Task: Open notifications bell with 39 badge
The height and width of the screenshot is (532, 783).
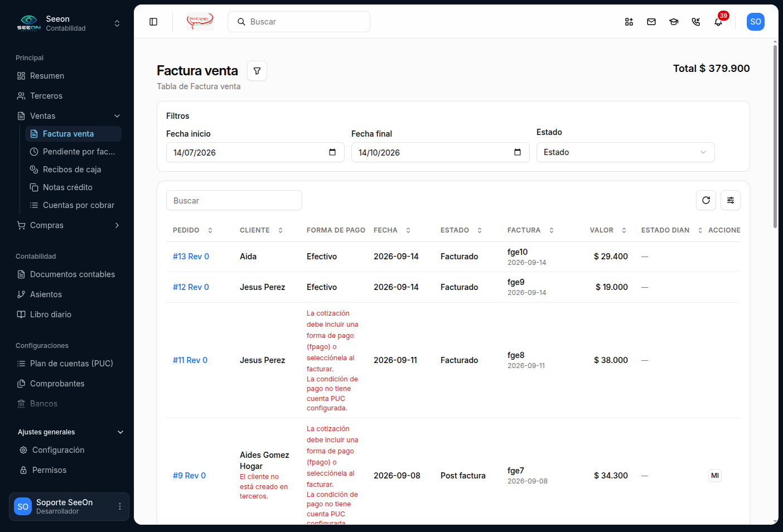Action: pos(718,22)
